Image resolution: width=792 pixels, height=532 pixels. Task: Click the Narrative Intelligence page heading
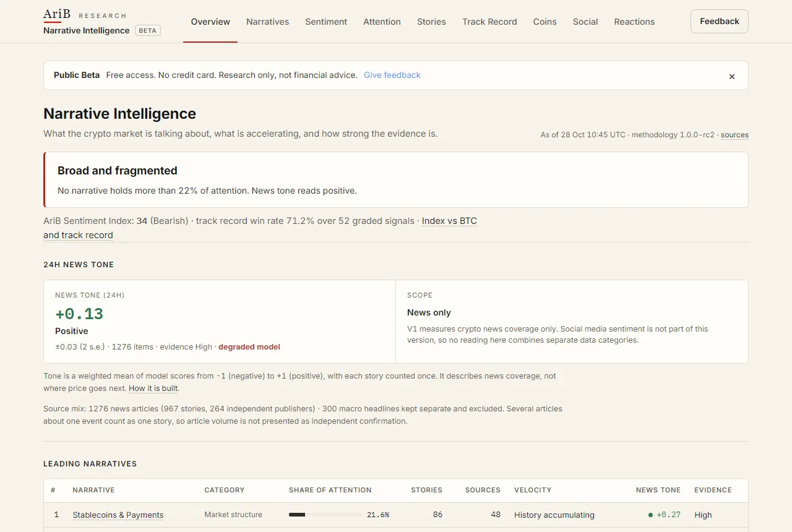(119, 114)
